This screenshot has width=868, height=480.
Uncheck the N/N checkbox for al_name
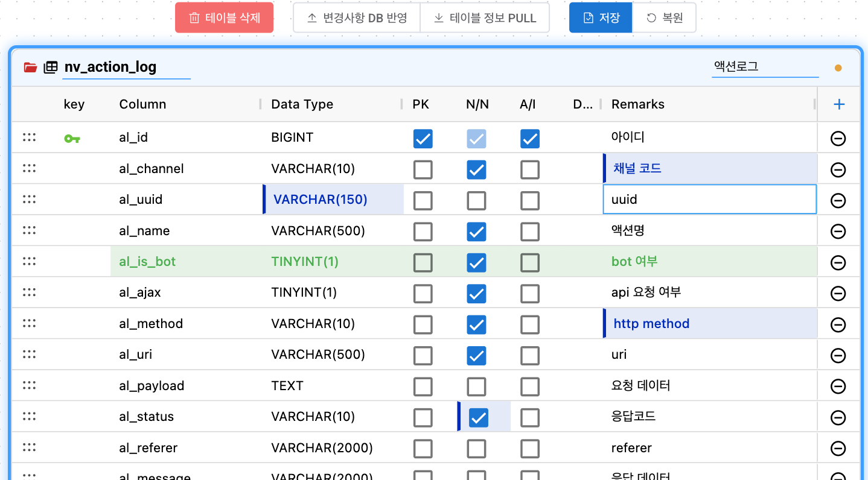(476, 231)
